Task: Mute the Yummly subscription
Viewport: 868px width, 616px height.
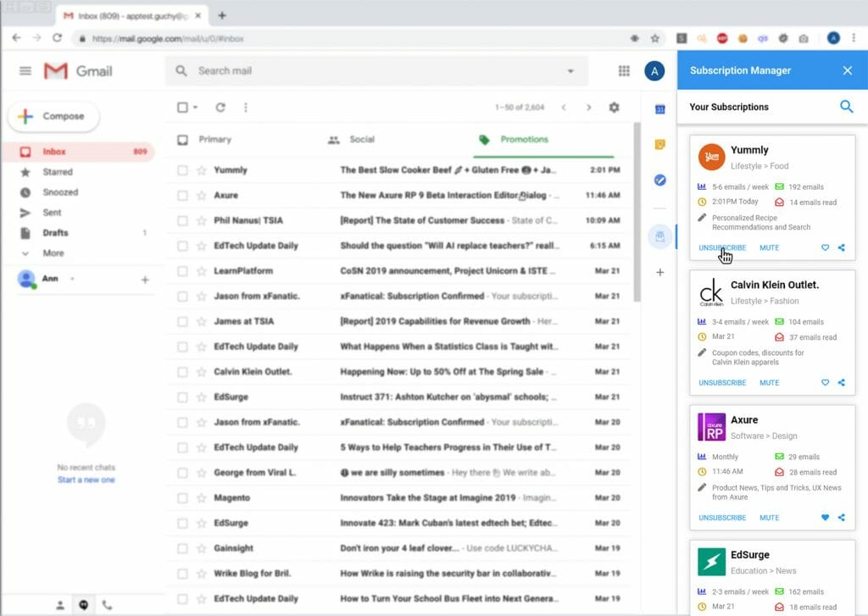Action: 769,247
